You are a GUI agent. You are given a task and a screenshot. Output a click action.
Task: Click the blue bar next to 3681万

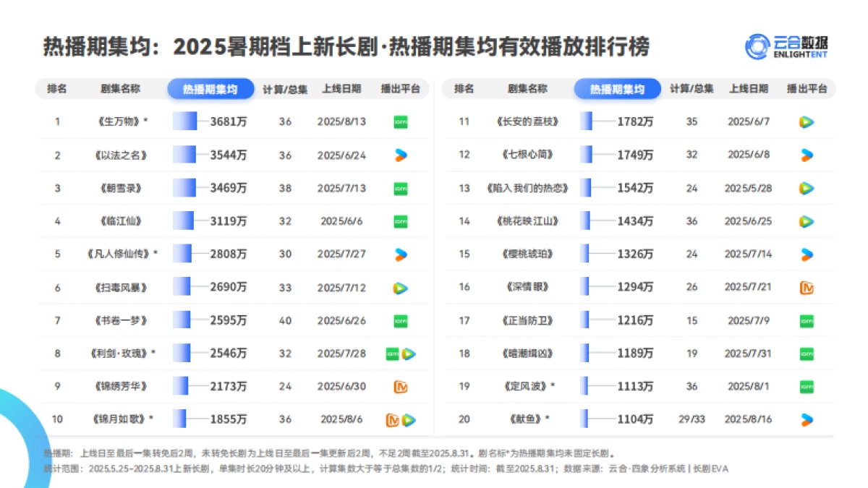(187, 121)
